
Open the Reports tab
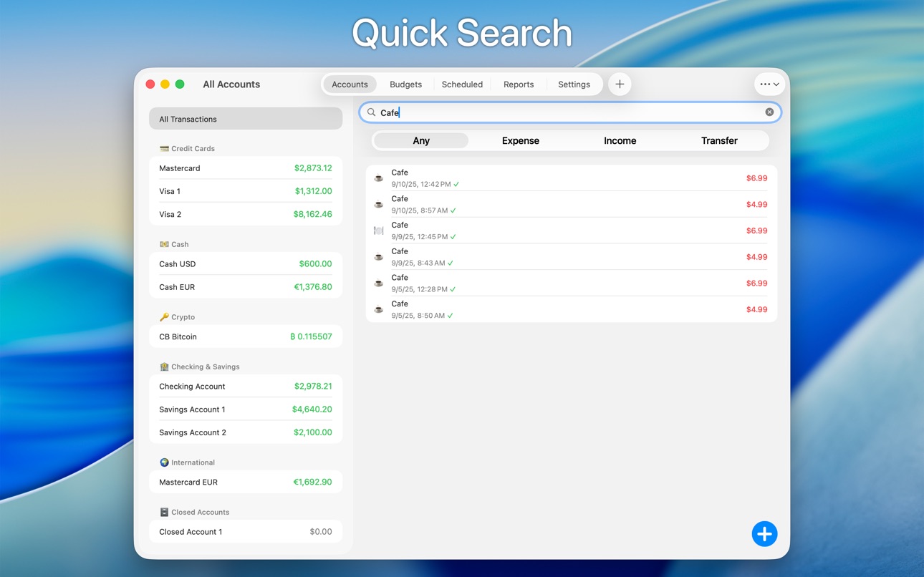519,84
